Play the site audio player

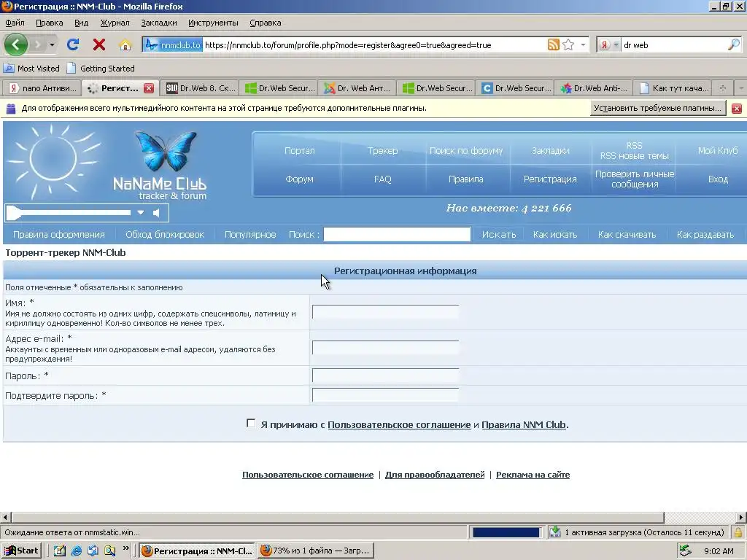pos(14,213)
